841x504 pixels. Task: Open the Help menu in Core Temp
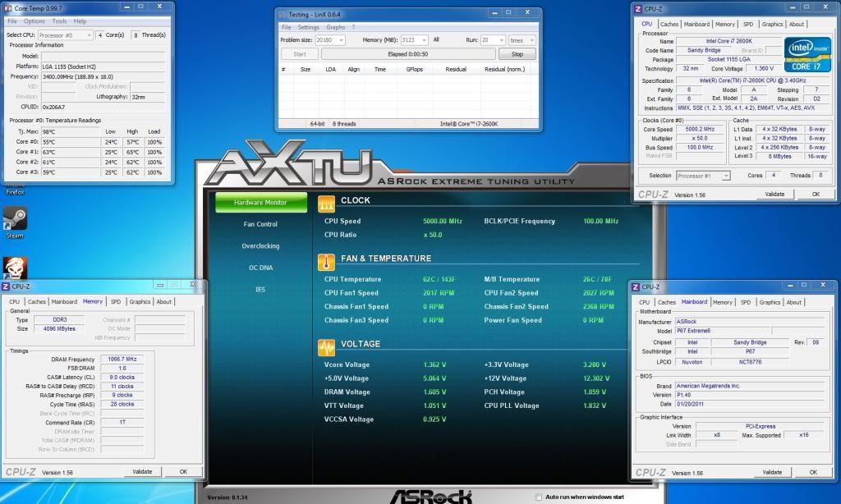click(x=80, y=21)
